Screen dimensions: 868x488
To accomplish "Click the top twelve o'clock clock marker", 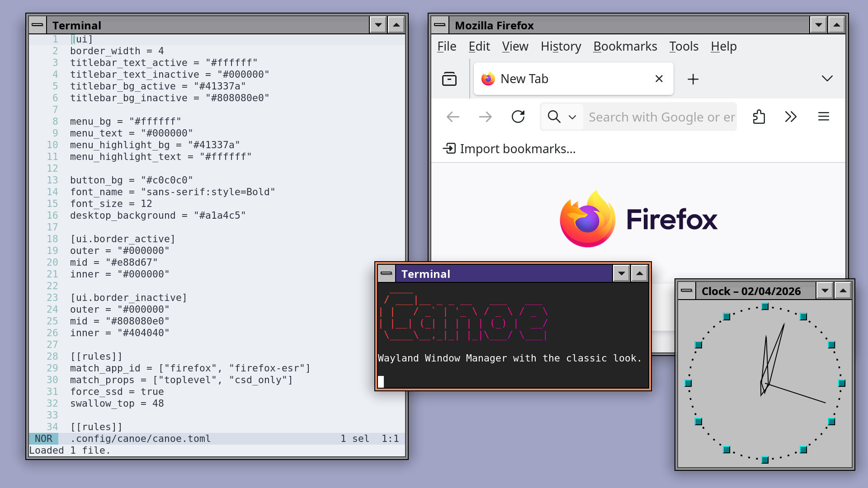I will click(765, 307).
